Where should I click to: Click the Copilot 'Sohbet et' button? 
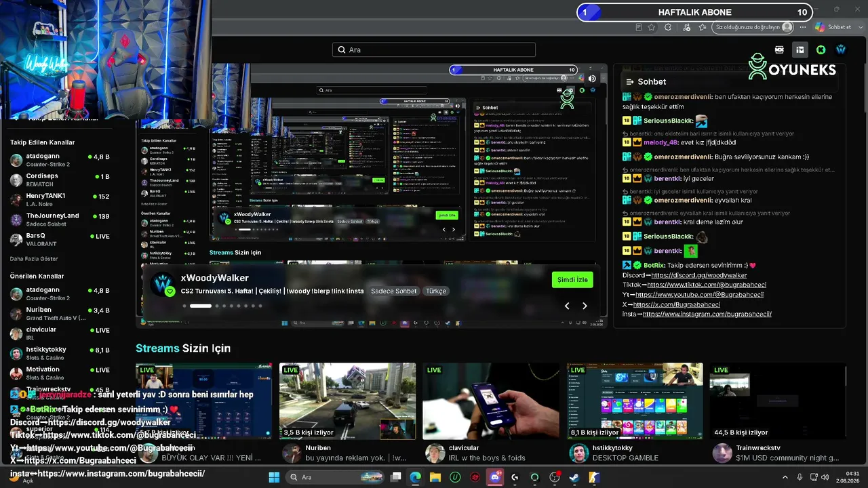point(833,27)
